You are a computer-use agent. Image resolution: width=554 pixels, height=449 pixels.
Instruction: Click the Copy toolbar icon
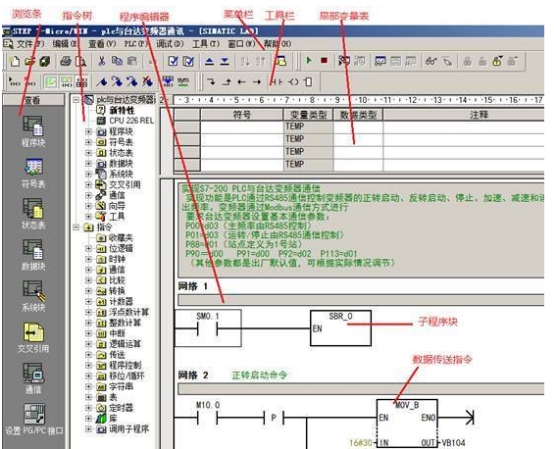[117, 61]
